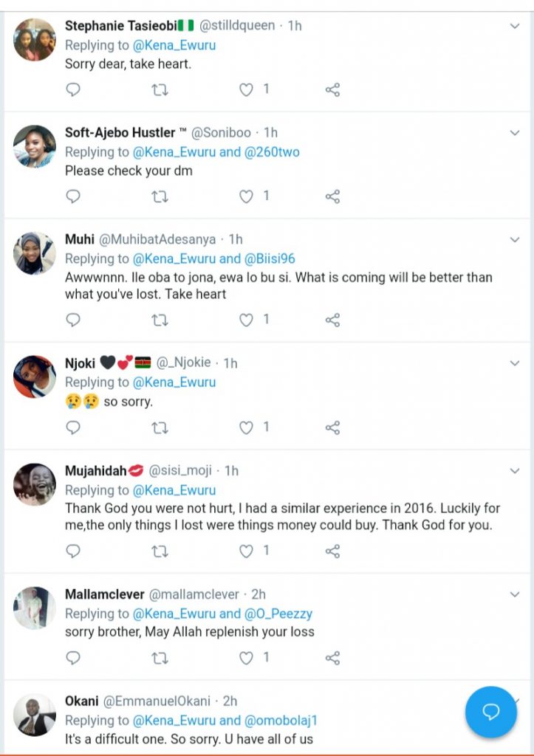
Task: Share Njoki's tweet
Action: (332, 428)
